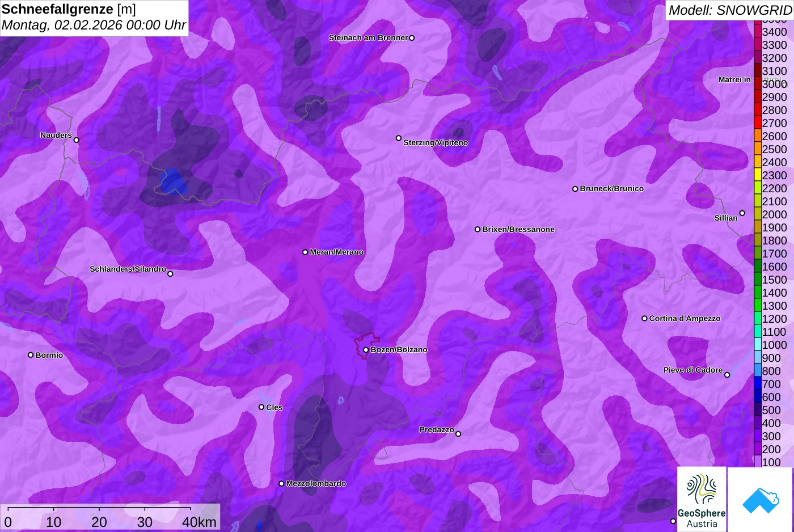Click the 40km scale bar label
Image resolution: width=794 pixels, height=532 pixels.
click(199, 522)
